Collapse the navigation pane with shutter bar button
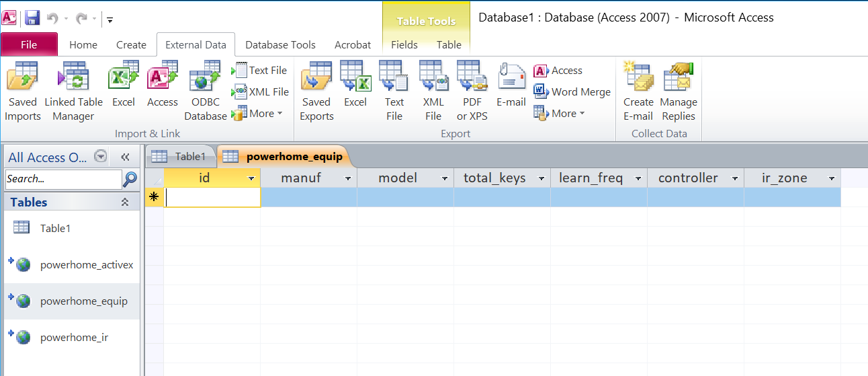Image resolution: width=868 pixels, height=376 pixels. [125, 157]
